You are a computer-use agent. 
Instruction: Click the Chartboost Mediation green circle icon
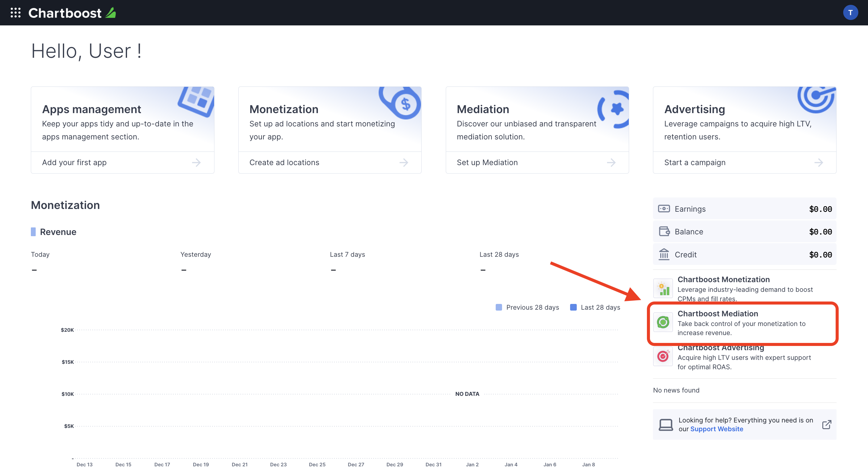click(663, 322)
